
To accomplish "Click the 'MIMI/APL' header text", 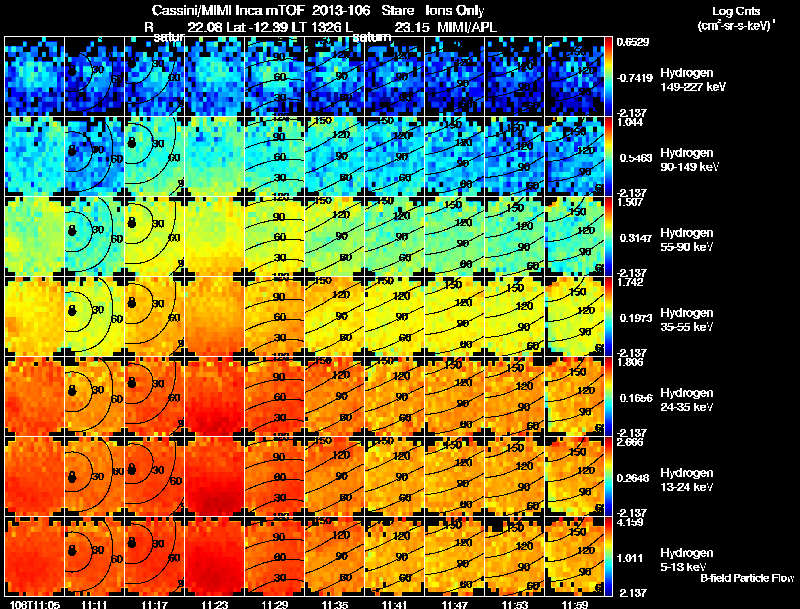I will click(x=466, y=27).
